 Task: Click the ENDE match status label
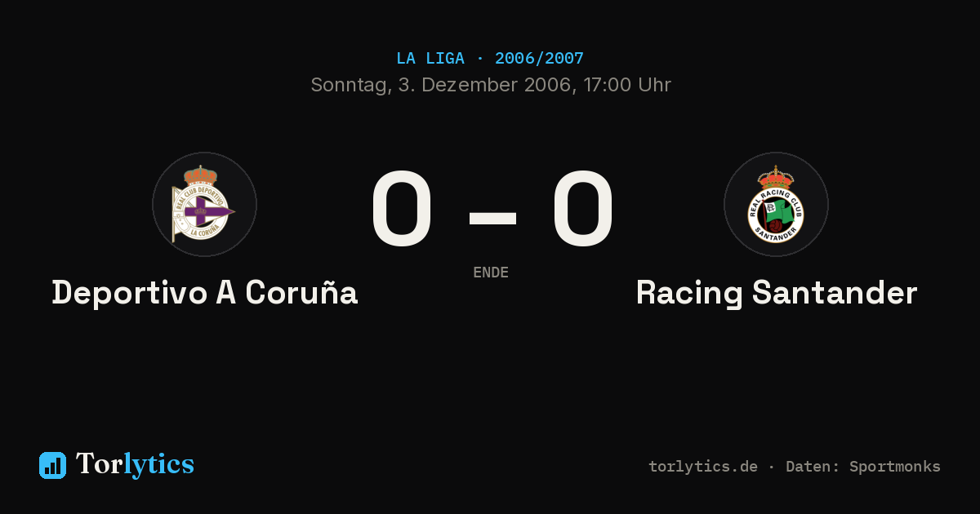pyautogui.click(x=491, y=273)
